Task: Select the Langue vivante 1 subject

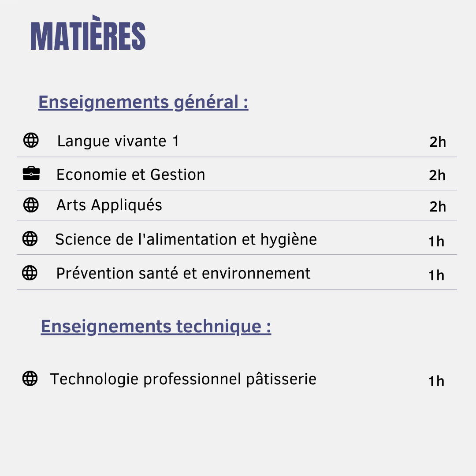Action: (118, 141)
